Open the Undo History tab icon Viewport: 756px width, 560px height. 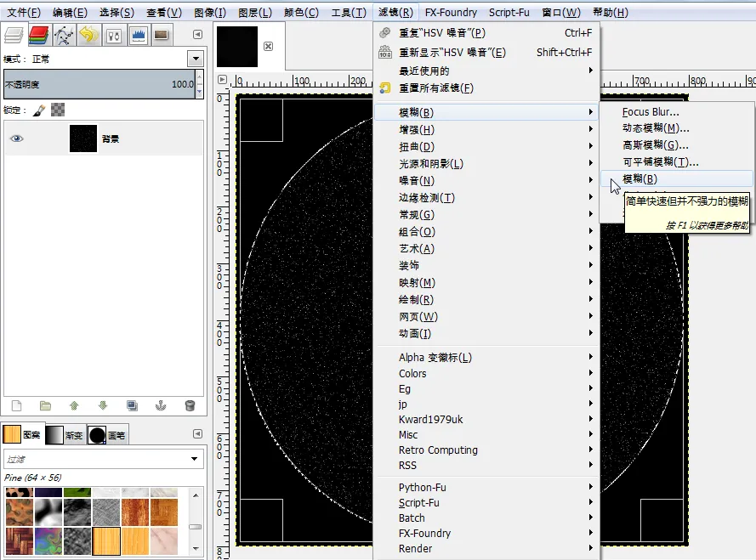click(x=88, y=35)
